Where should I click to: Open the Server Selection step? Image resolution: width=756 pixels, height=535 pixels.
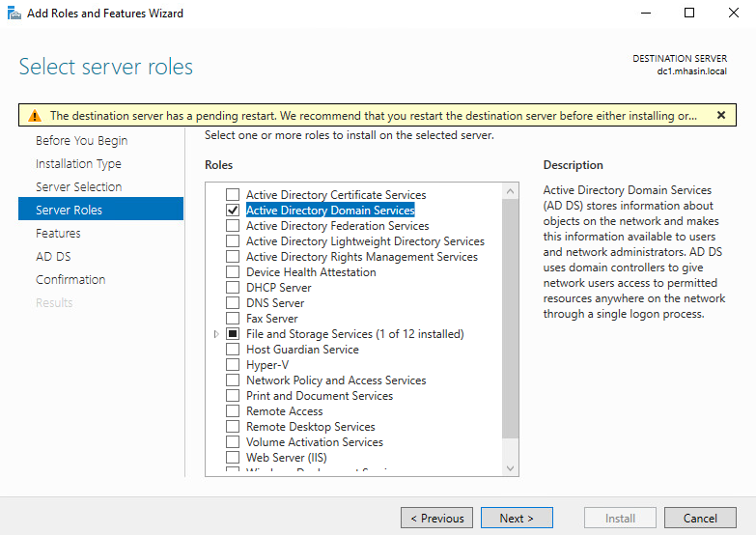pos(78,186)
